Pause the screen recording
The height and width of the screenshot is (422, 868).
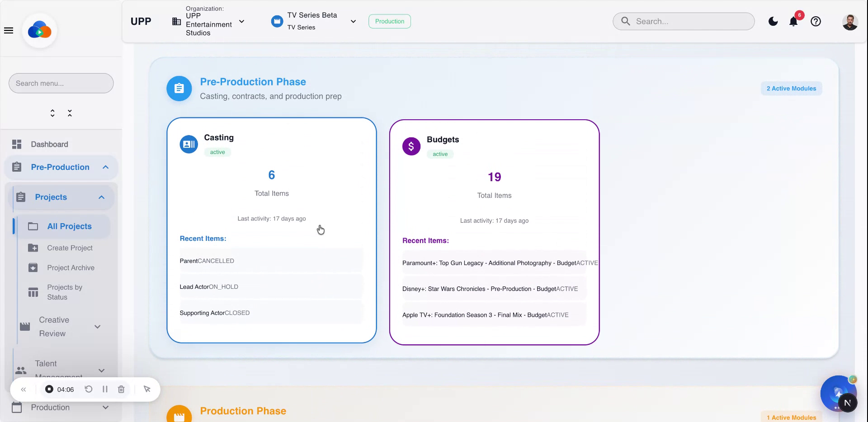pyautogui.click(x=105, y=389)
